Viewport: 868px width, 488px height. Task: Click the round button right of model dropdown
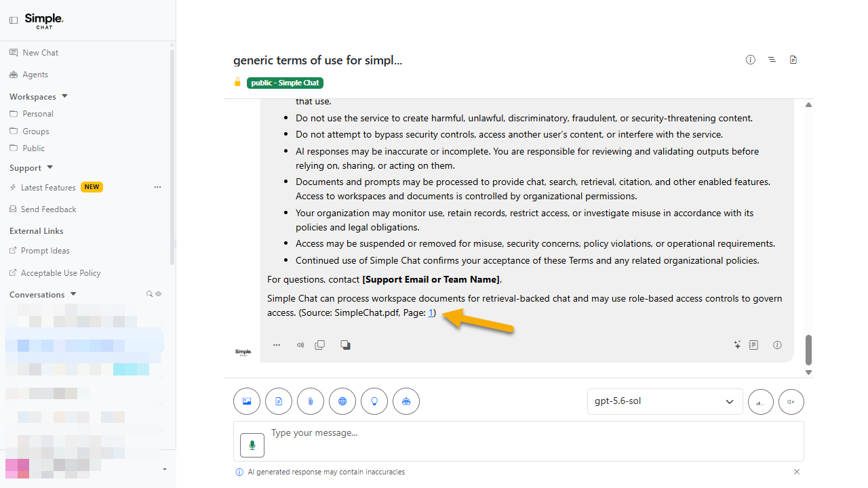point(760,402)
